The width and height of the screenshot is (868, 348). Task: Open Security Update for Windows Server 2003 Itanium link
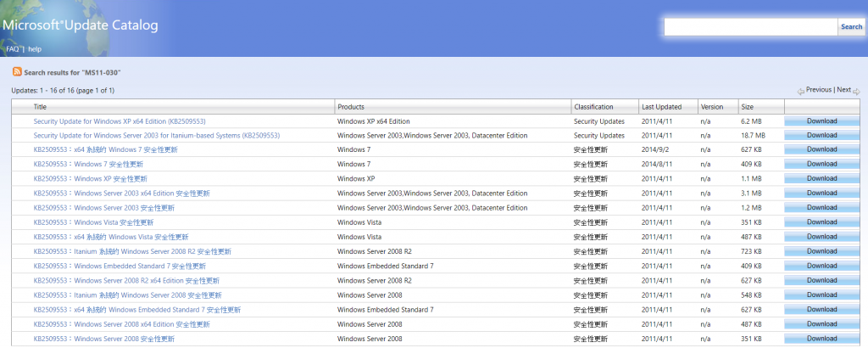tap(157, 136)
